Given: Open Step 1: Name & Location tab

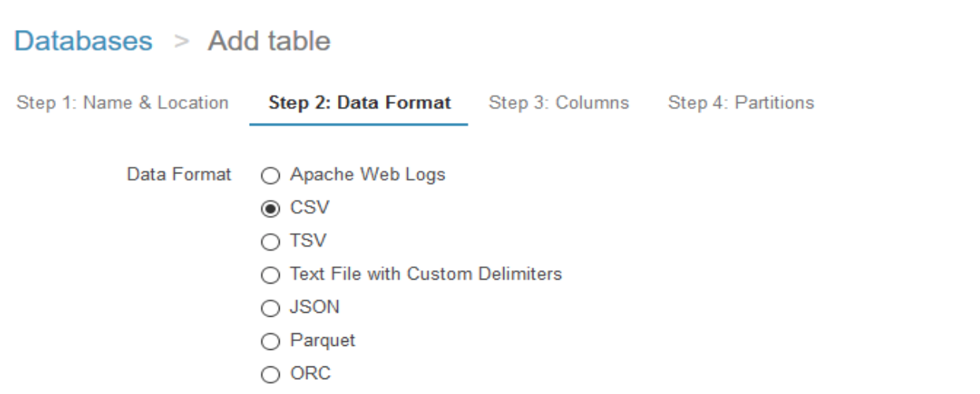Looking at the screenshot, I should [x=122, y=103].
